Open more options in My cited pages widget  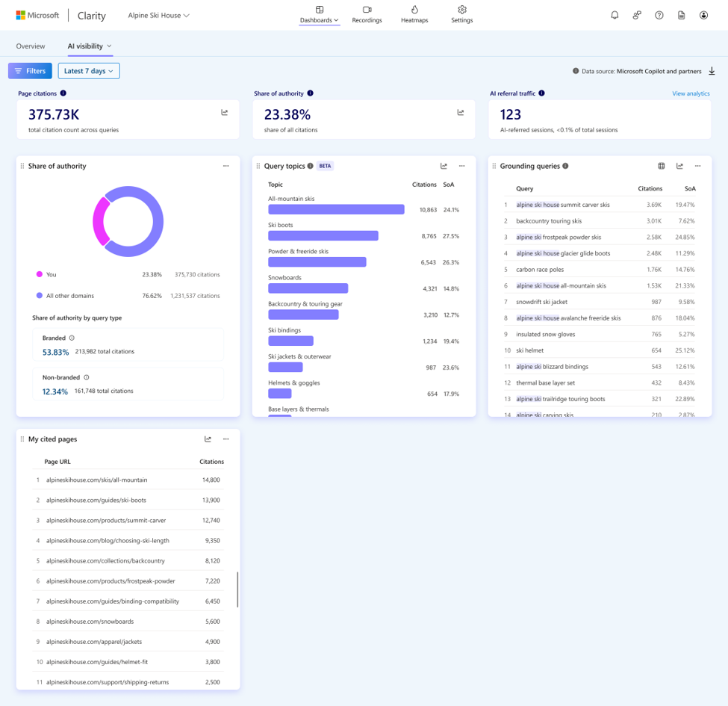[225, 439]
